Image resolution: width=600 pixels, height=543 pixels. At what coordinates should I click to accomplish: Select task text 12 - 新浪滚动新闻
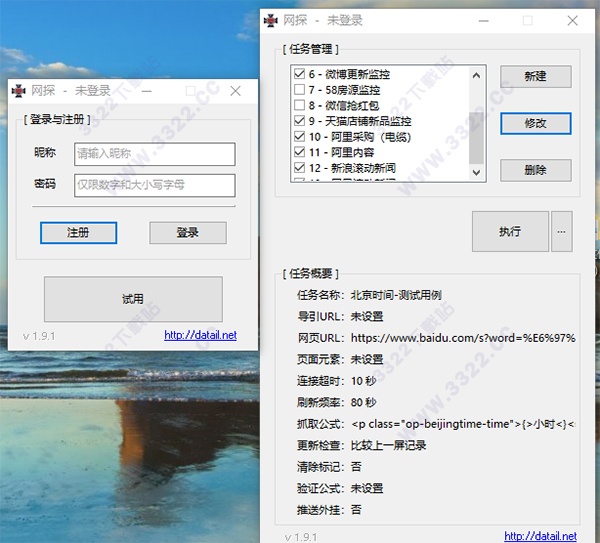(x=352, y=168)
